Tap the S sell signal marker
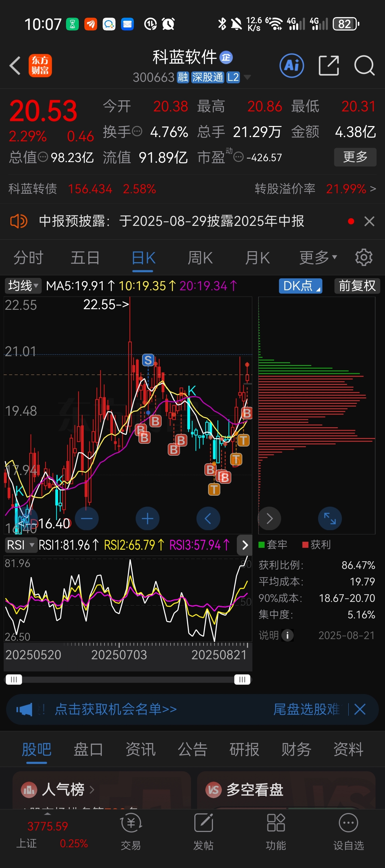Viewport: 385px width, 868px height. [x=148, y=360]
